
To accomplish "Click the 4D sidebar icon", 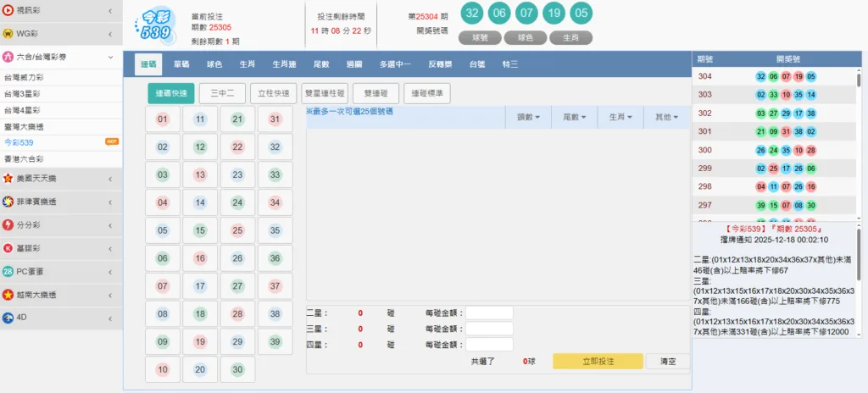I will (x=8, y=318).
